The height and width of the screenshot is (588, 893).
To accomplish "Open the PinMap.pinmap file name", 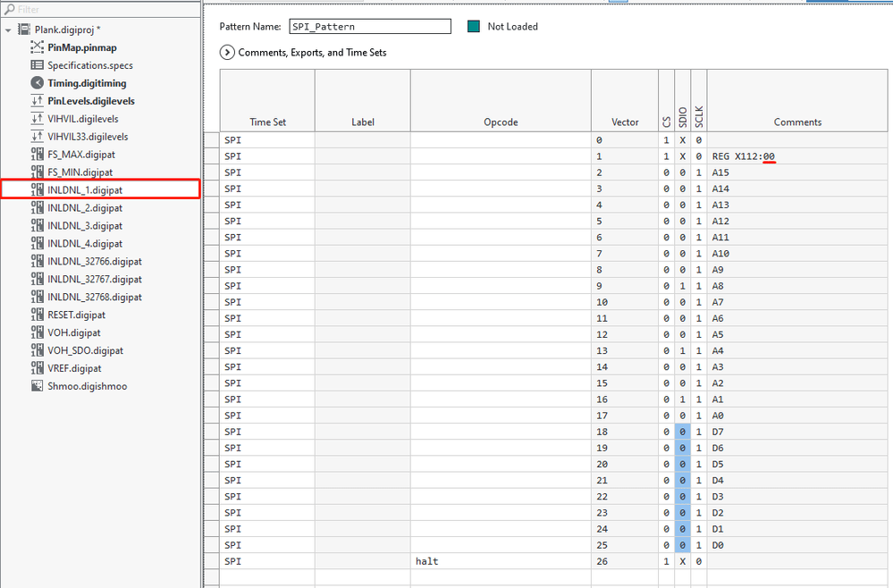I will [82, 48].
